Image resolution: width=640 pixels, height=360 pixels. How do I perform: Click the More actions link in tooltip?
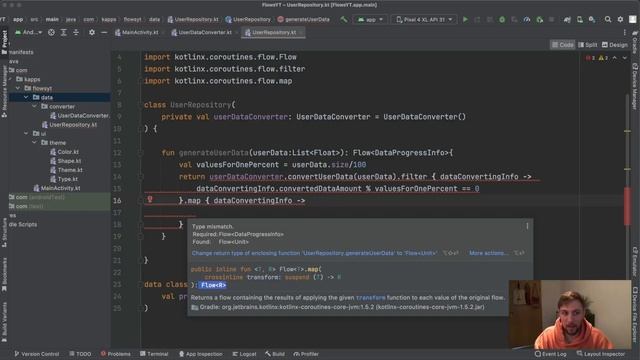click(488, 253)
